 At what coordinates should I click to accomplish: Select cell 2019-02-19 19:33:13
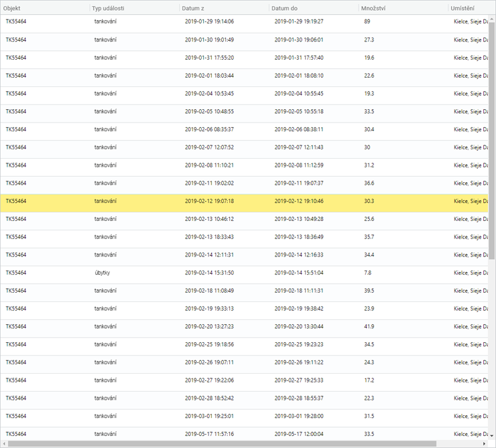click(x=209, y=309)
